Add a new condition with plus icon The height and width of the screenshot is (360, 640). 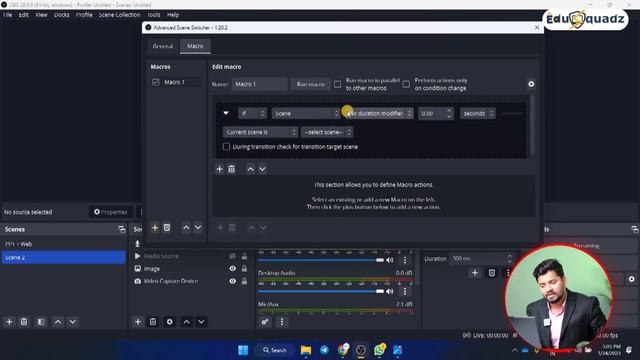220,169
